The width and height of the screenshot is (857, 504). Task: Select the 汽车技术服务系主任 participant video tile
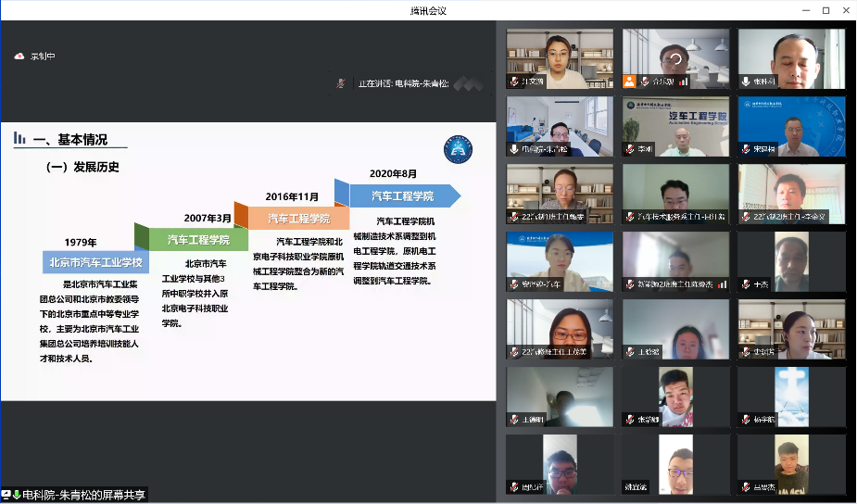674,195
